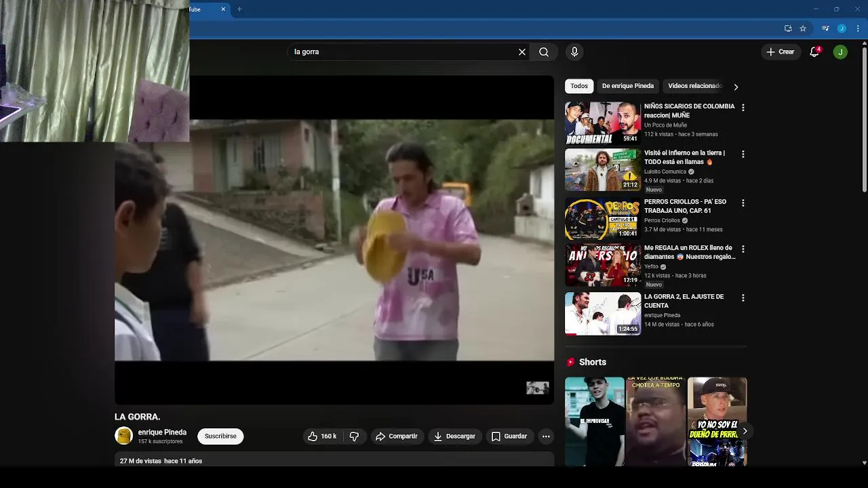Screen dimensions: 868x488
Task: Save video with Guardar button
Action: (x=509, y=436)
